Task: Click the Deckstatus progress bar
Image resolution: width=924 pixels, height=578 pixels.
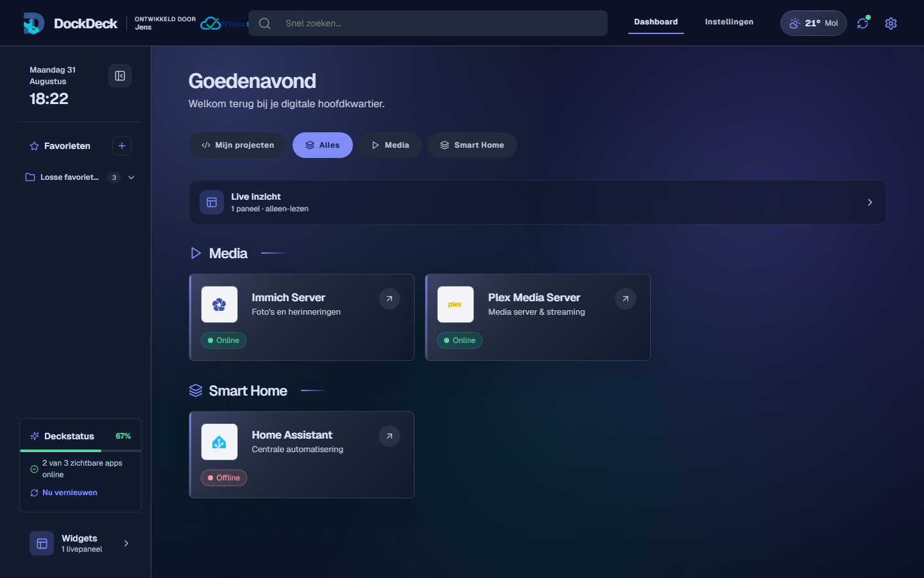Action: (80, 451)
